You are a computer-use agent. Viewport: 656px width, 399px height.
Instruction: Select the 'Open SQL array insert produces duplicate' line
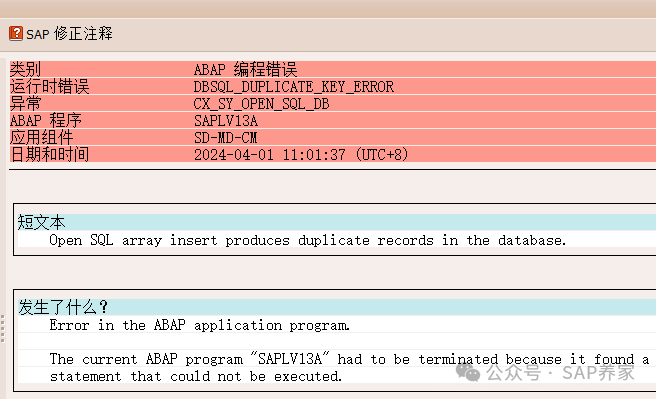click(x=308, y=240)
